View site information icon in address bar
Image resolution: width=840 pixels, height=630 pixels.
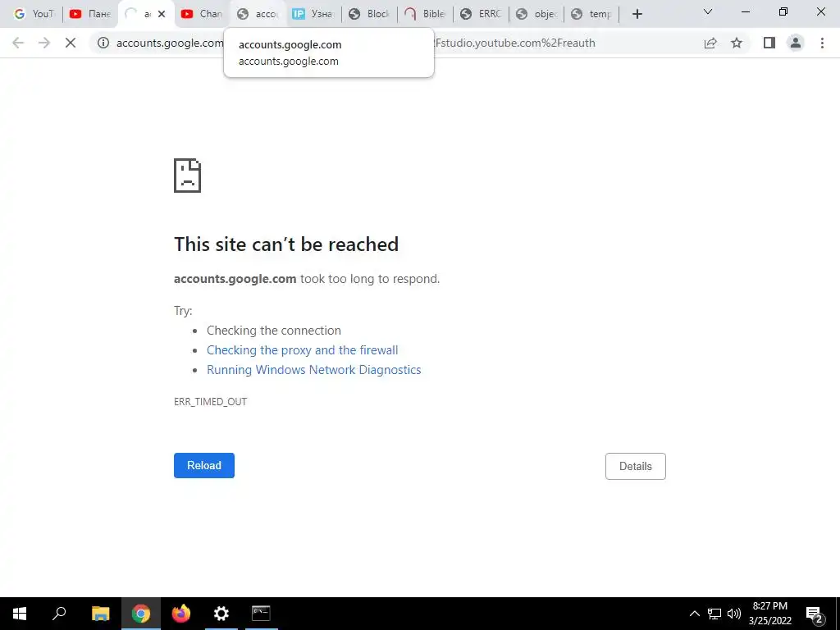(103, 43)
